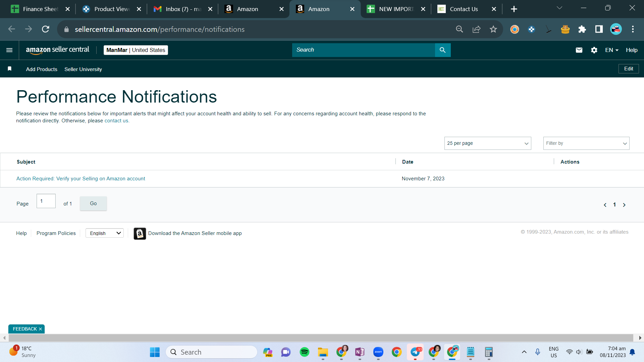Open Zoom from the taskbar
This screenshot has height=362, width=644.
[x=378, y=352]
